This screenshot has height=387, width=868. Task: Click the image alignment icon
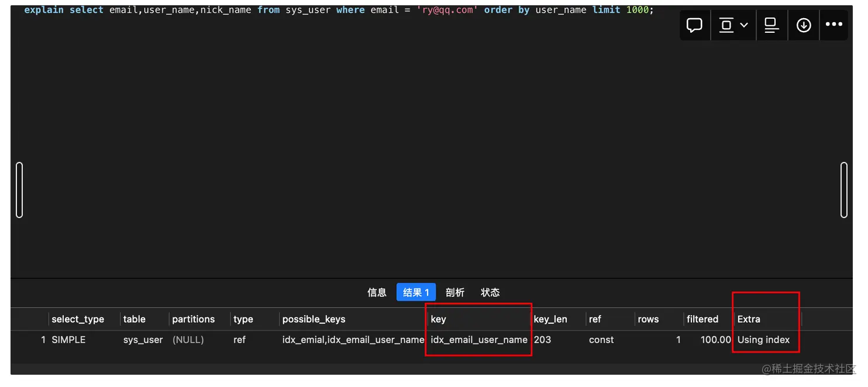pos(726,25)
